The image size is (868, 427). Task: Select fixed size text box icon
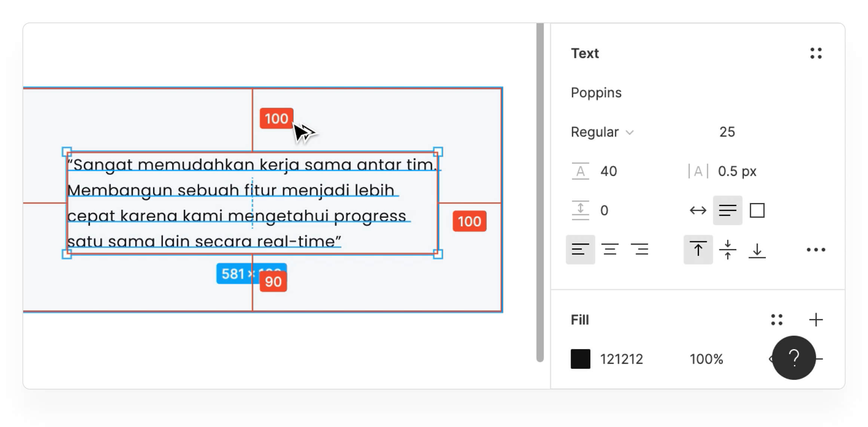click(x=757, y=210)
